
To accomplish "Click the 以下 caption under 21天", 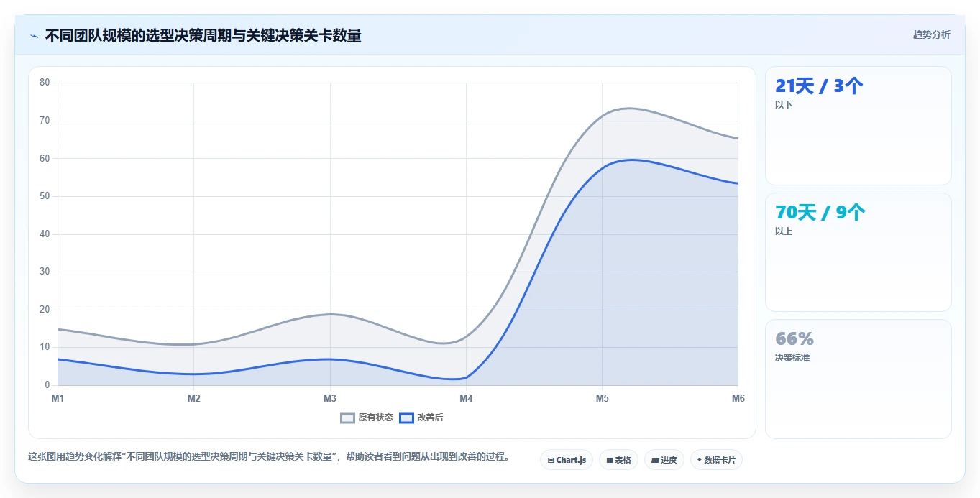I will pyautogui.click(x=784, y=105).
